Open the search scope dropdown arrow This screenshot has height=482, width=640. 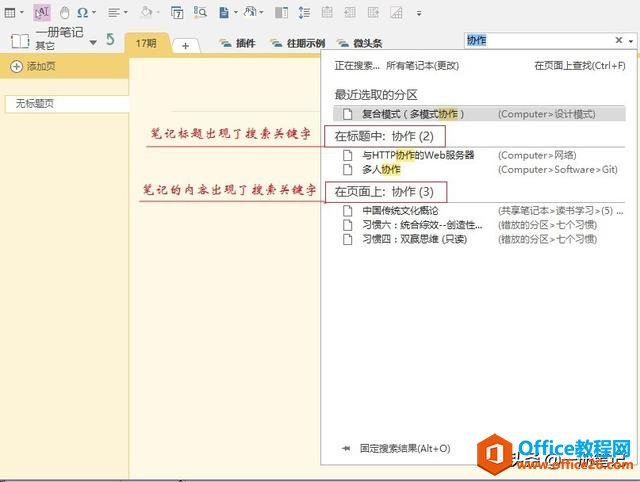[631, 41]
